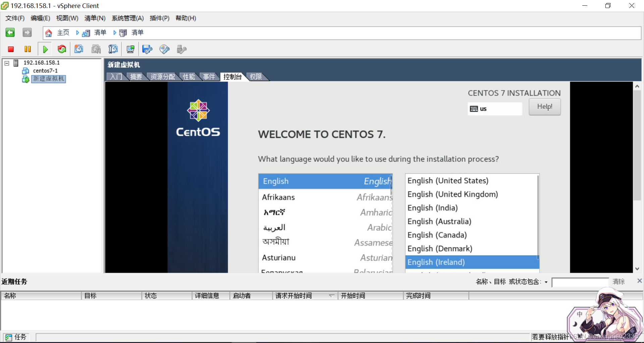Switch to the 摘要 tab
Viewport: 644px width, 343px height.
pos(136,77)
